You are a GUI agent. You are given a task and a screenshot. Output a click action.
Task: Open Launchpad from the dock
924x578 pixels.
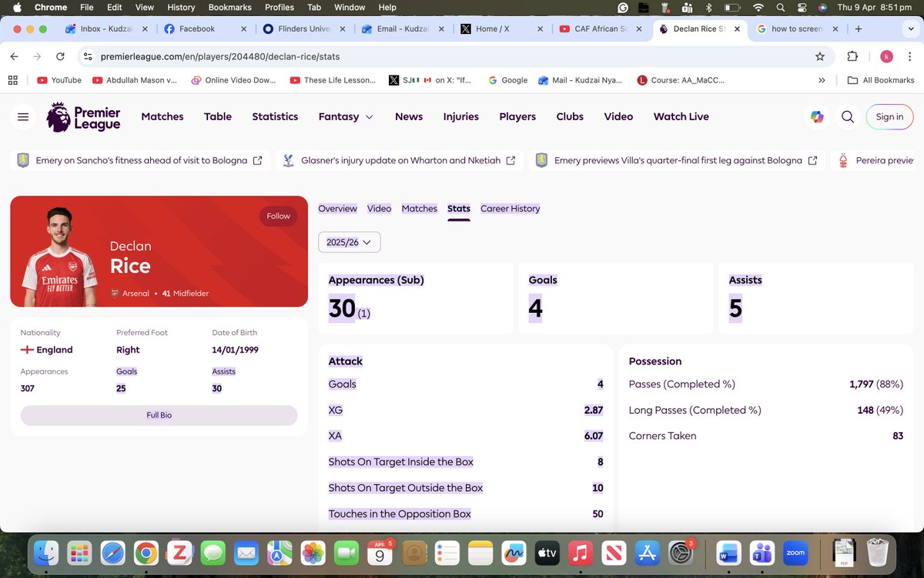[x=79, y=553]
